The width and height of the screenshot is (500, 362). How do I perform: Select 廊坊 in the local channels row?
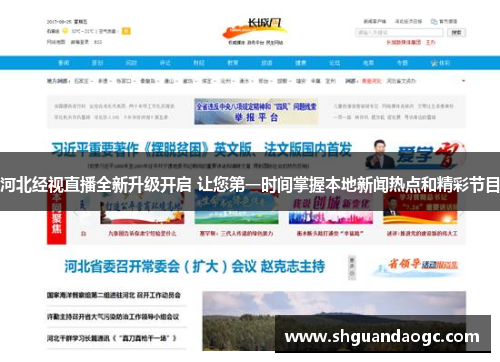[188, 81]
